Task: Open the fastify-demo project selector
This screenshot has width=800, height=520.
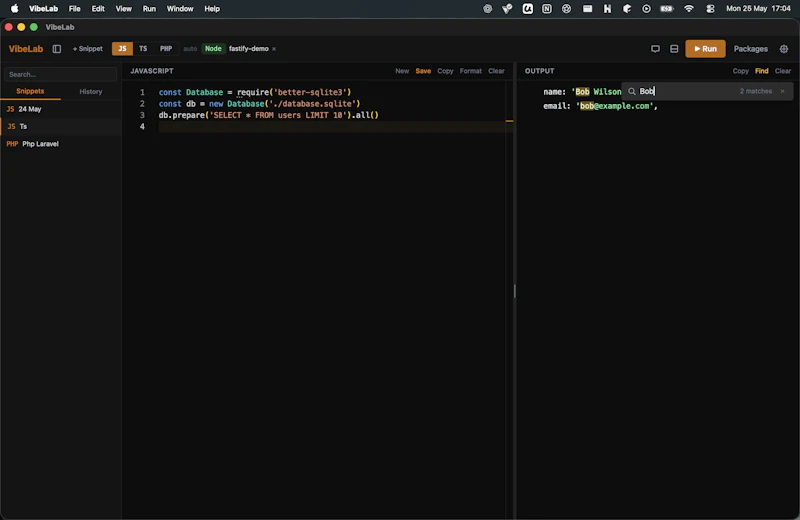Action: (x=248, y=49)
